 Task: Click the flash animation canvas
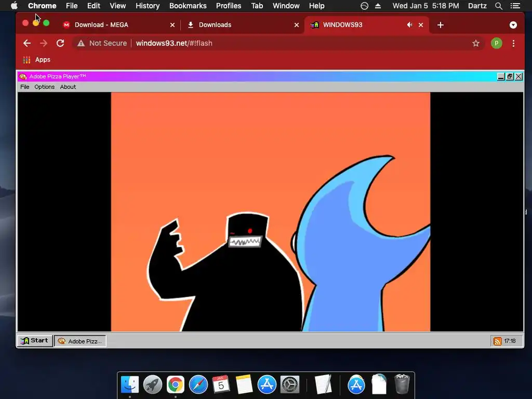270,212
